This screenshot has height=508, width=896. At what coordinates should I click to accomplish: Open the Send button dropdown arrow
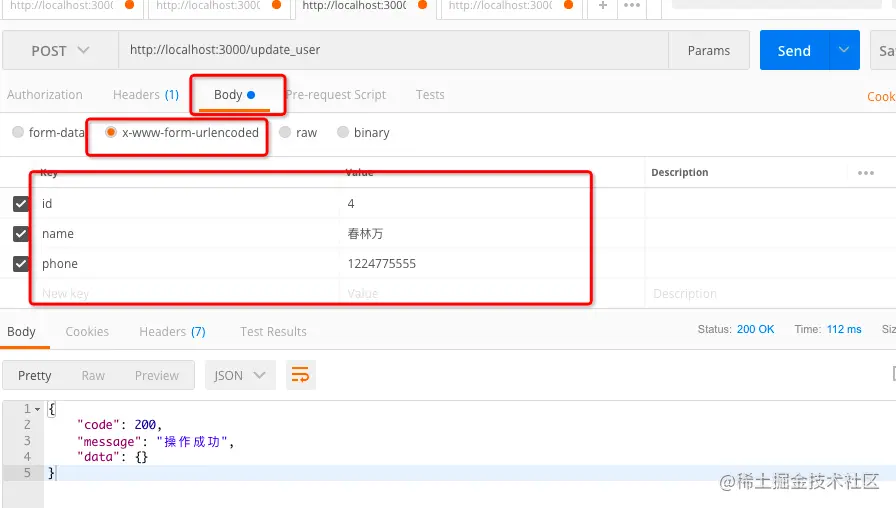pyautogui.click(x=844, y=50)
